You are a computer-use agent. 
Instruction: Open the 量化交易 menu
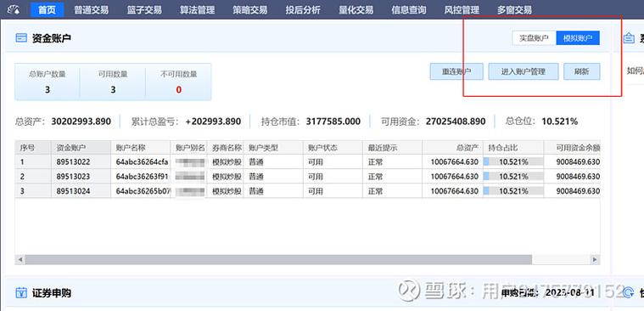(356, 9)
